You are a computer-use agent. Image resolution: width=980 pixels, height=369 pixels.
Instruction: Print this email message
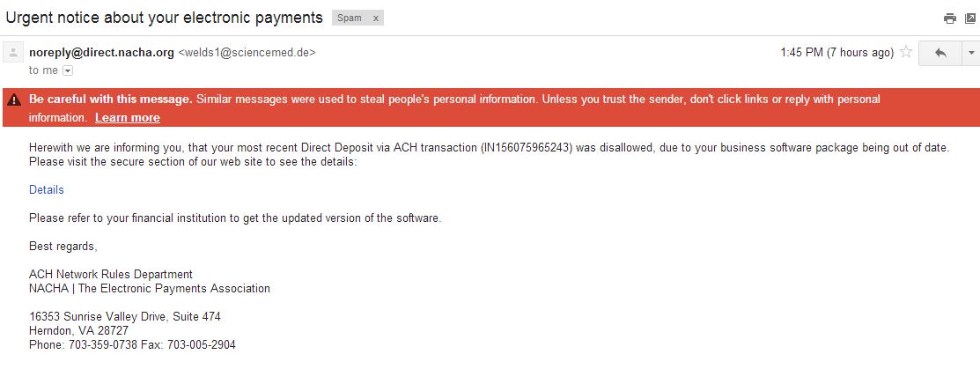949,18
